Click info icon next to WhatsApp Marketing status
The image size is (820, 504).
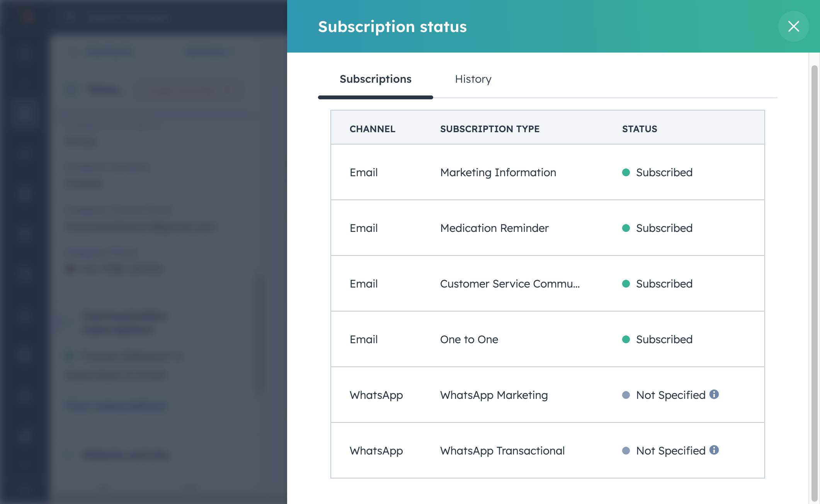pyautogui.click(x=714, y=394)
